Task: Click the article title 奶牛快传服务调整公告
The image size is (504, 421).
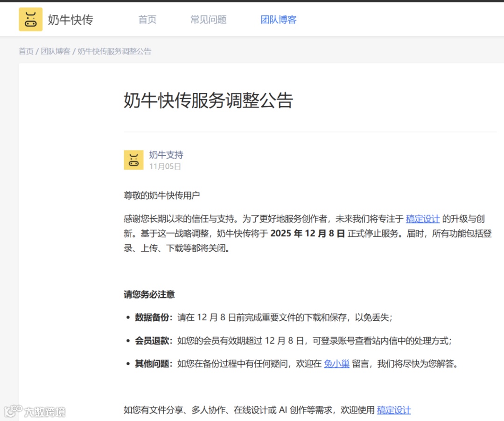Action: point(208,100)
